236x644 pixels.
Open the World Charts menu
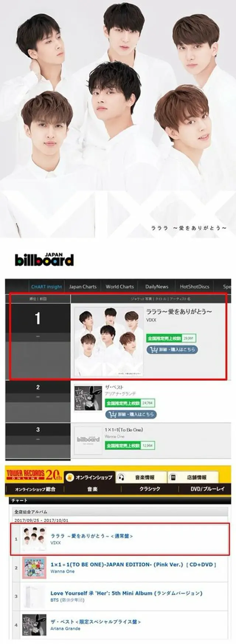tap(119, 287)
